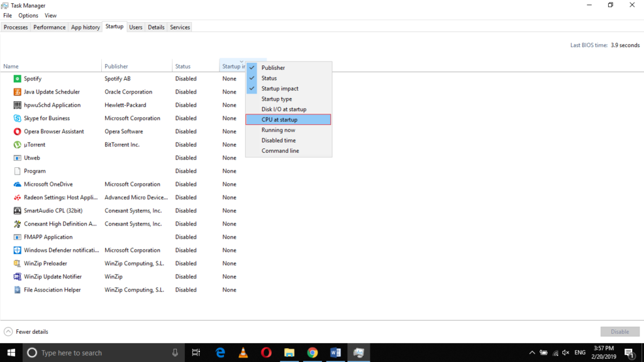Click the WinZip Preloader icon

pyautogui.click(x=17, y=263)
